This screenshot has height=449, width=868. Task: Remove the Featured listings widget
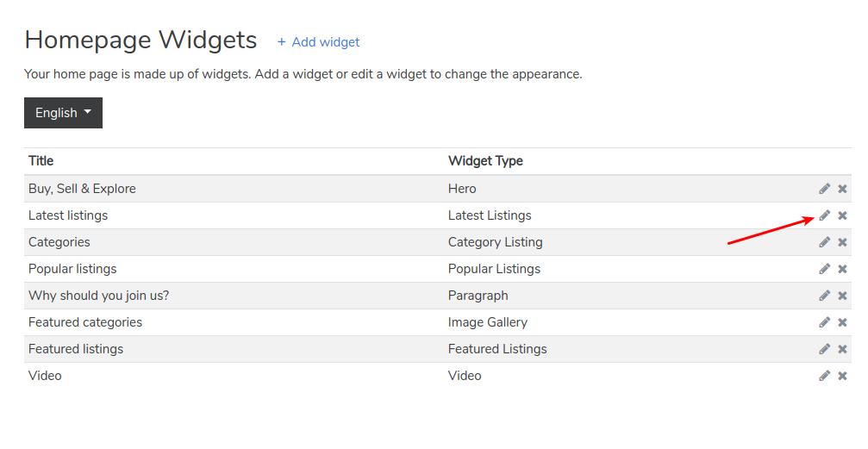843,349
